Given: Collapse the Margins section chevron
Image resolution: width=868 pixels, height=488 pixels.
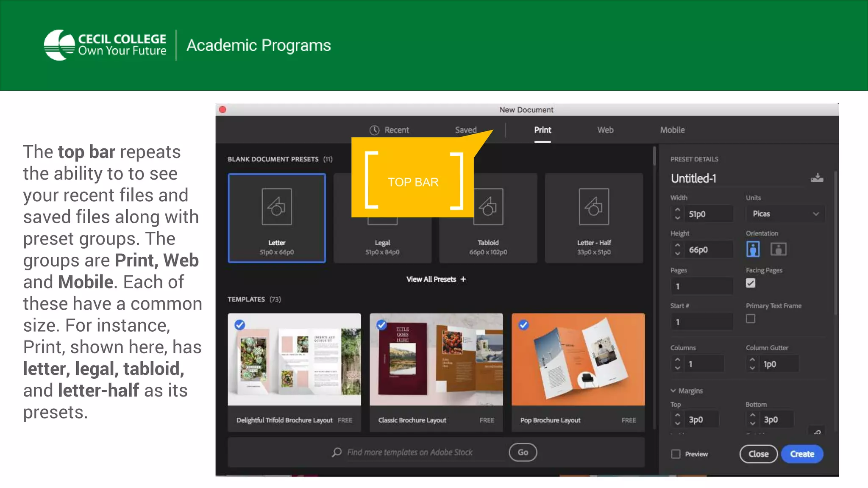Looking at the screenshot, I should click(x=673, y=391).
